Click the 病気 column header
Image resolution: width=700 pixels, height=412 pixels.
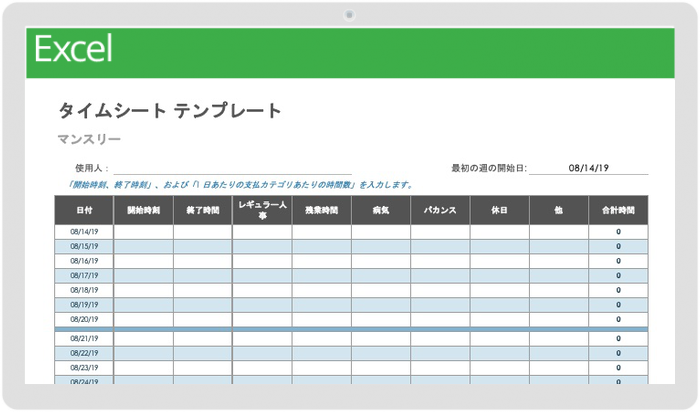pos(381,210)
